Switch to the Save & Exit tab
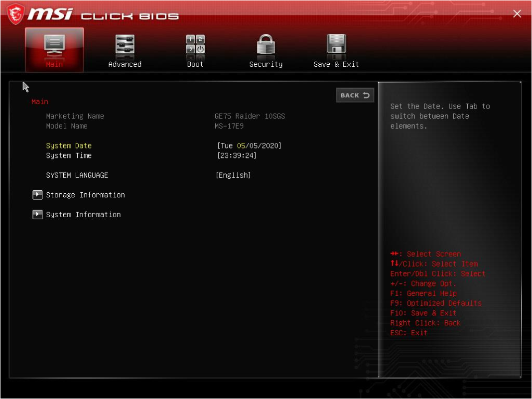 point(336,50)
